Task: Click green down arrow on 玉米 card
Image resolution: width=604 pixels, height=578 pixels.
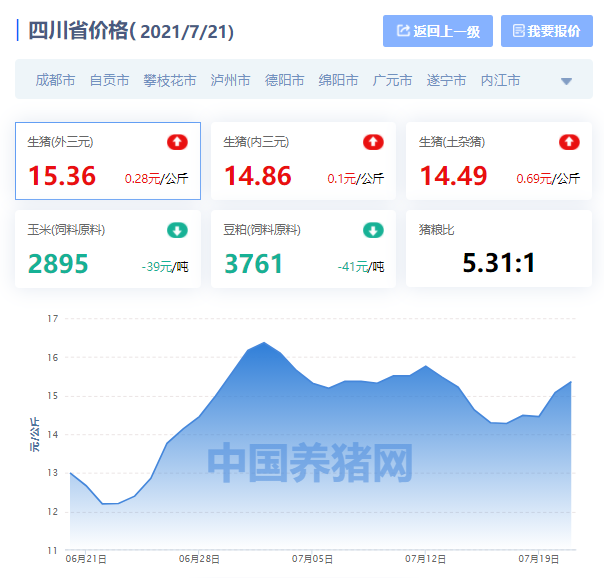Action: pyautogui.click(x=177, y=230)
